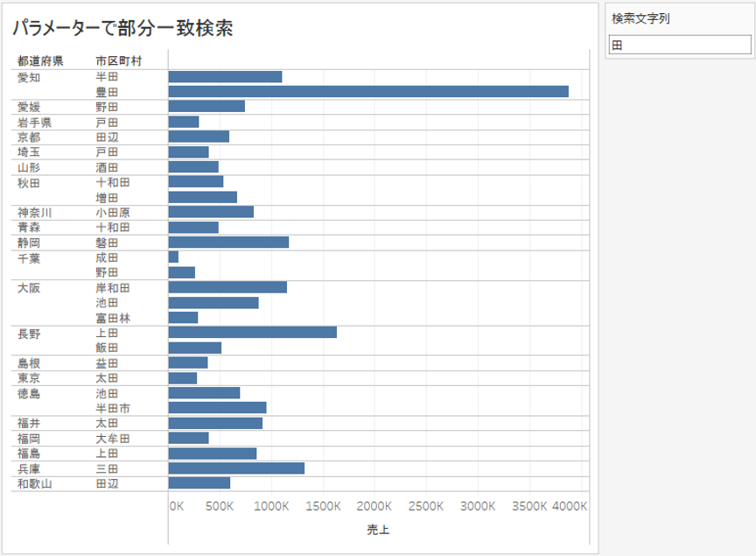Select the 500K axis tick label
The height and width of the screenshot is (556, 756).
220,506
